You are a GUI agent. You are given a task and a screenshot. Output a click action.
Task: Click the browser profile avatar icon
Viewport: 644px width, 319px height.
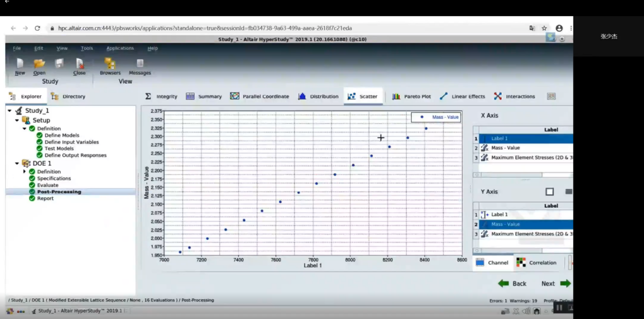coord(559,28)
